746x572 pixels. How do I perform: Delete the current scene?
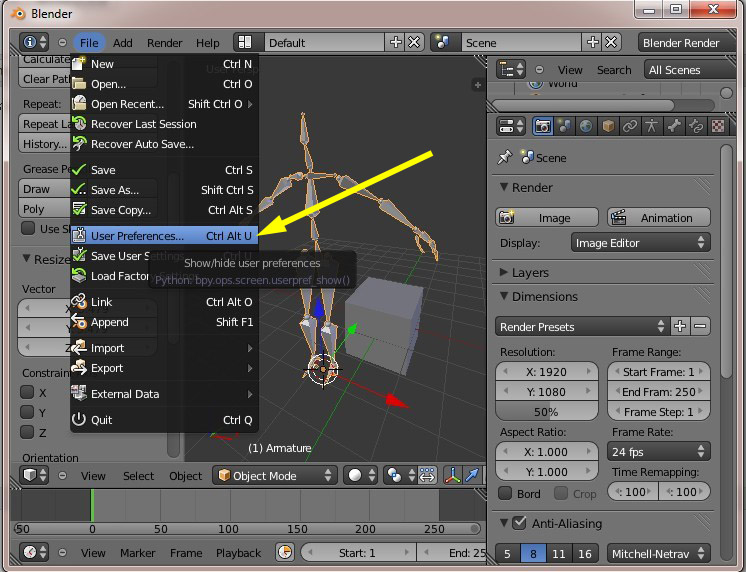pos(611,42)
